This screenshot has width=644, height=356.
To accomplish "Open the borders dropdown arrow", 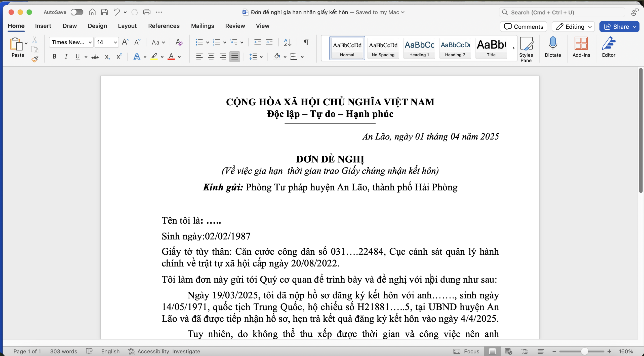I will pos(302,57).
